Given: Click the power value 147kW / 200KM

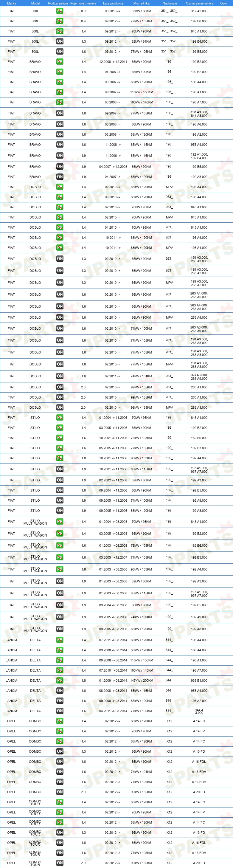Looking at the screenshot, I should click(x=142, y=680).
